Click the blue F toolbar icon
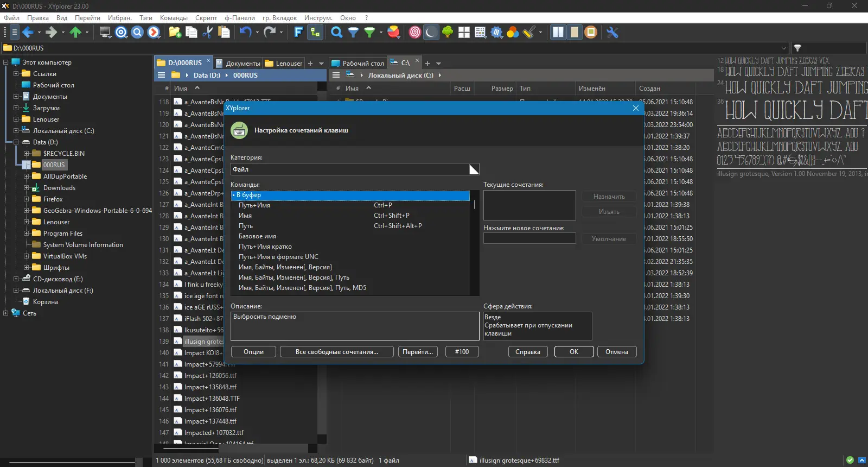 tap(298, 33)
